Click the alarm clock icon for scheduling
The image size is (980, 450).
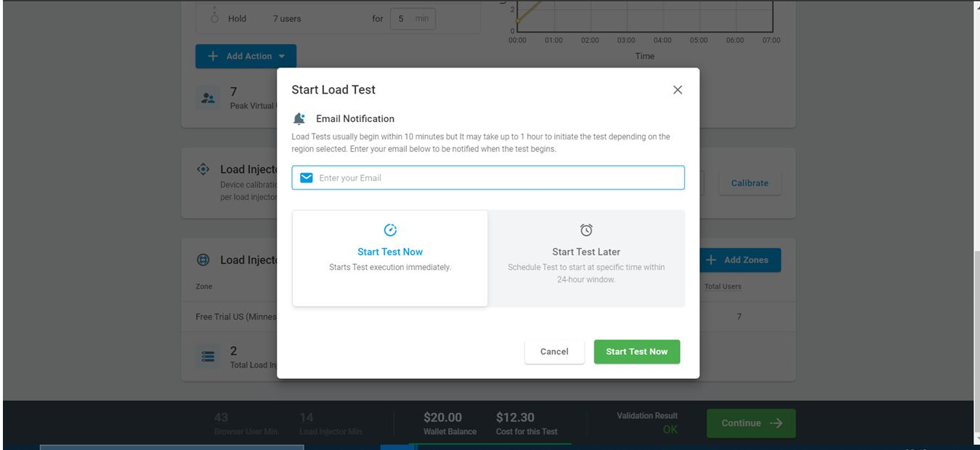click(x=586, y=230)
